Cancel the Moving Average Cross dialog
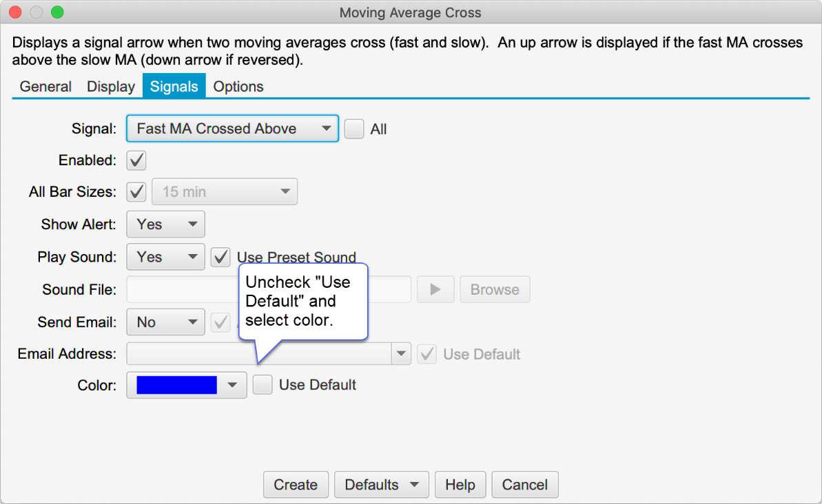The image size is (822, 504). (x=524, y=485)
